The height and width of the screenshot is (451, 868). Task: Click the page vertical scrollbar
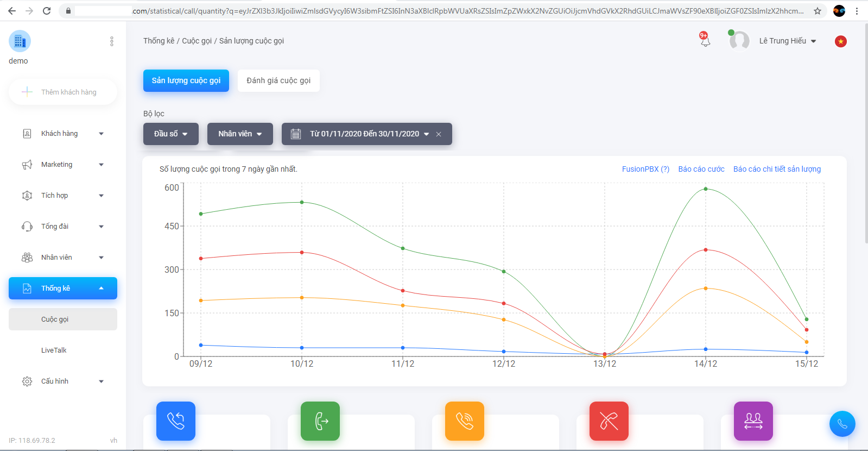[x=865, y=133]
